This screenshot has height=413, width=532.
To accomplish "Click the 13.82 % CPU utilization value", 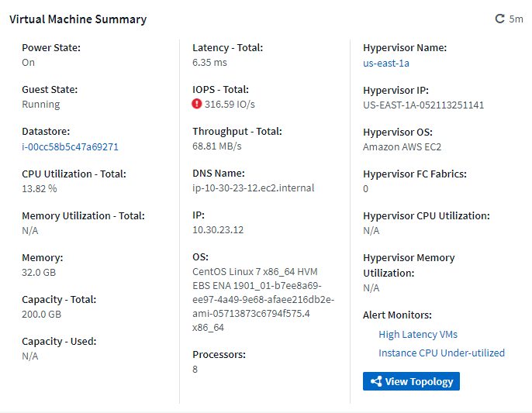I will click(39, 188).
